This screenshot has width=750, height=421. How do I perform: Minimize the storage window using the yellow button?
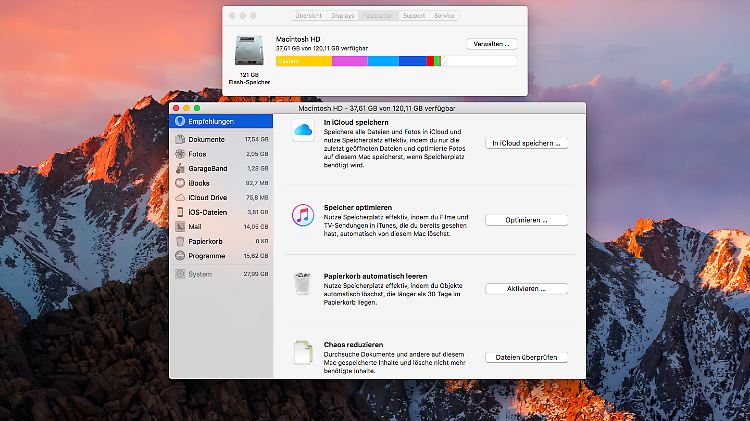187,109
